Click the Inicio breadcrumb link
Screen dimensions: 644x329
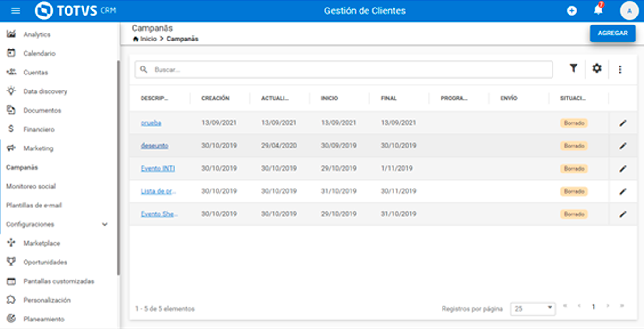[x=148, y=39]
